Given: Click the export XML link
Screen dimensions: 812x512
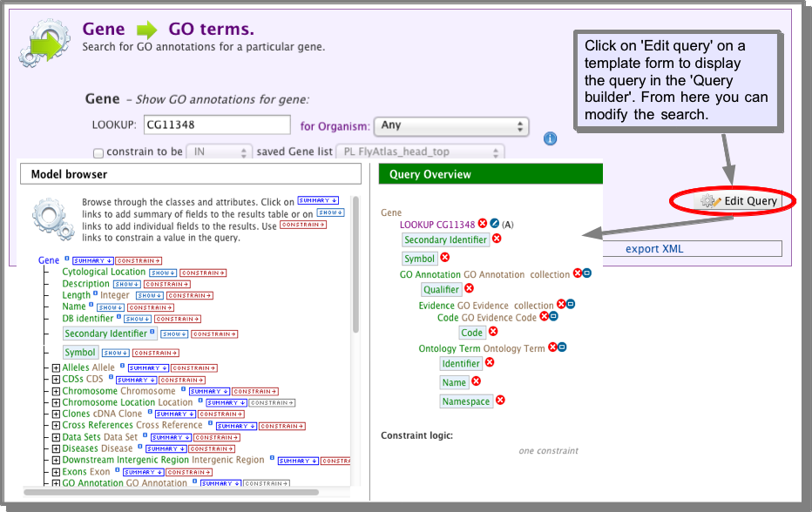Looking at the screenshot, I should coord(654,249).
